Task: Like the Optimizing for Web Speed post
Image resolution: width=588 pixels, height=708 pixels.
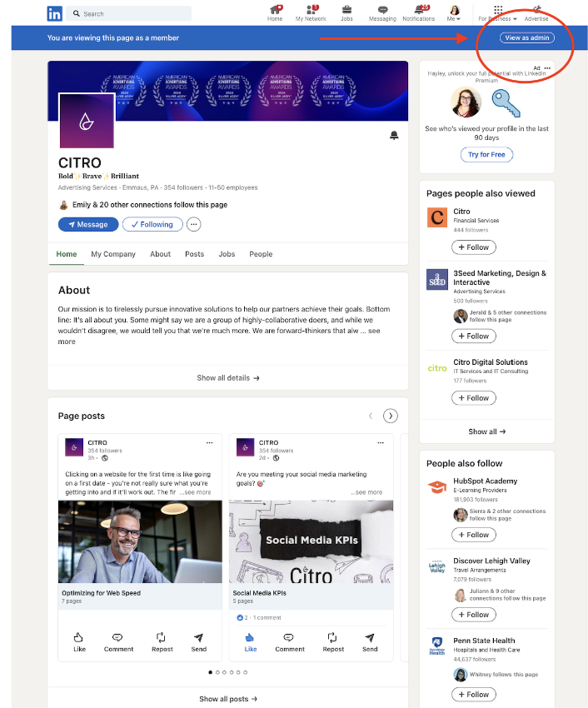Action: (79, 642)
